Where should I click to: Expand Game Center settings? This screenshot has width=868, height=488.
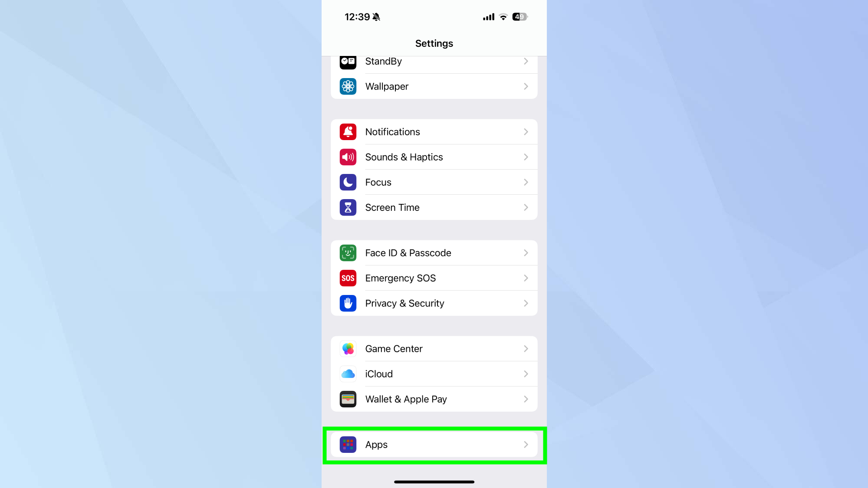pyautogui.click(x=434, y=349)
